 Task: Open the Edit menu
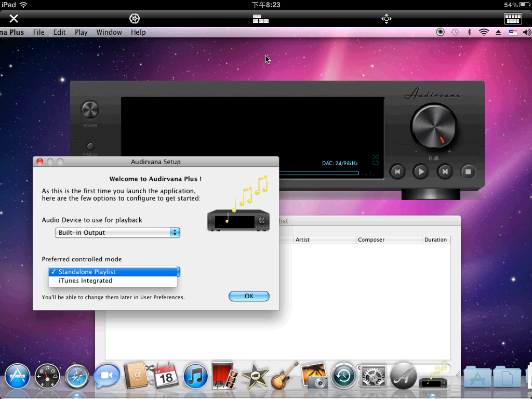[x=59, y=32]
